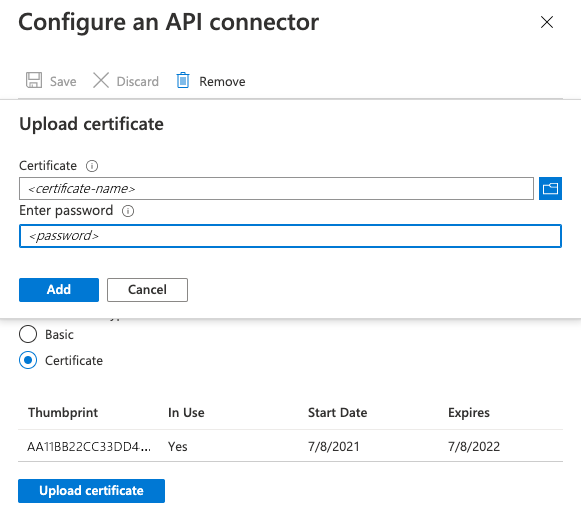Click the Thumbprint column header

(x=63, y=412)
